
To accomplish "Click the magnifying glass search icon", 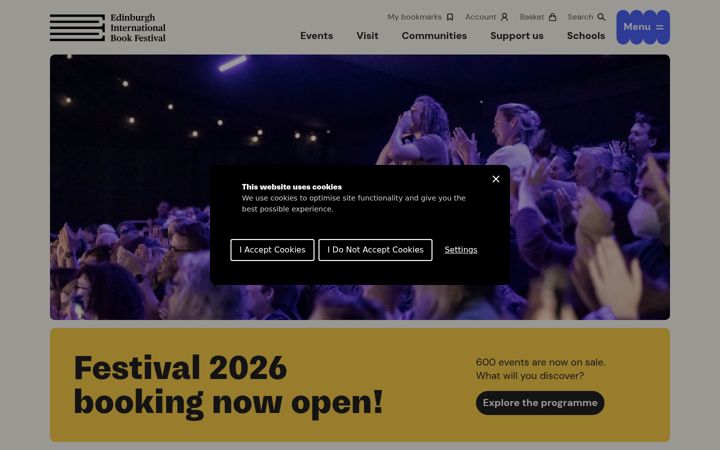I will [x=601, y=17].
